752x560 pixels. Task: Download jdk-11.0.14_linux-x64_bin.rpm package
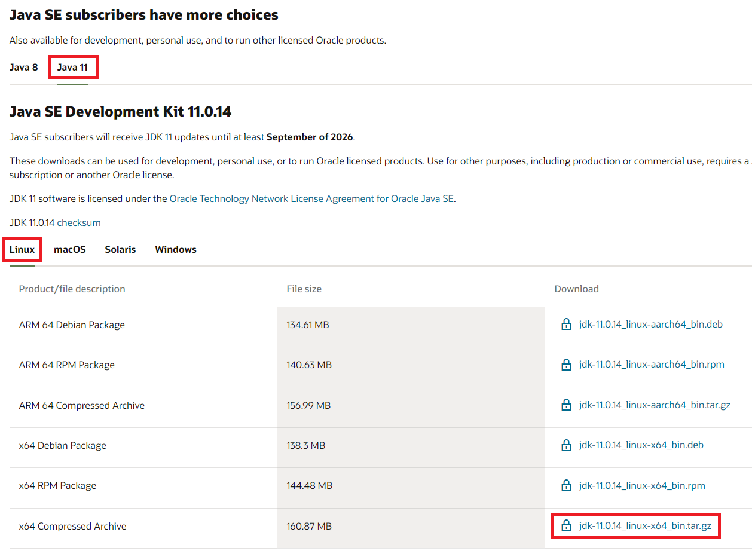coord(641,485)
